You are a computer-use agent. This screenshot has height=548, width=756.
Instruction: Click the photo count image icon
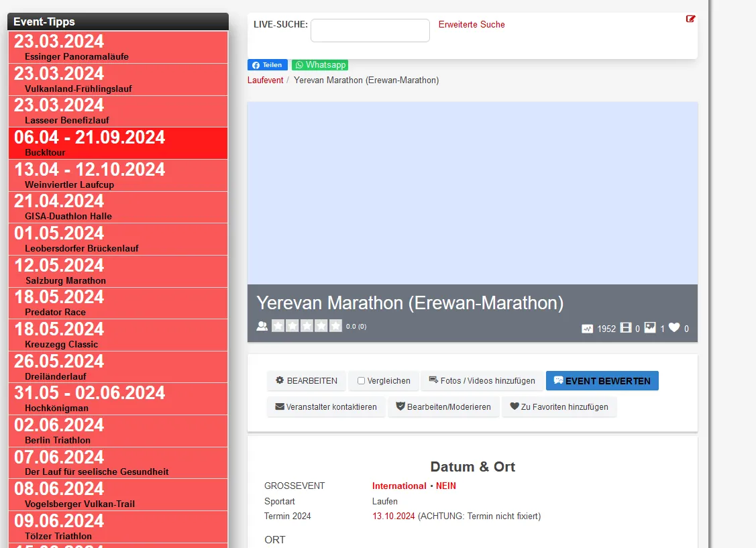[x=650, y=328]
